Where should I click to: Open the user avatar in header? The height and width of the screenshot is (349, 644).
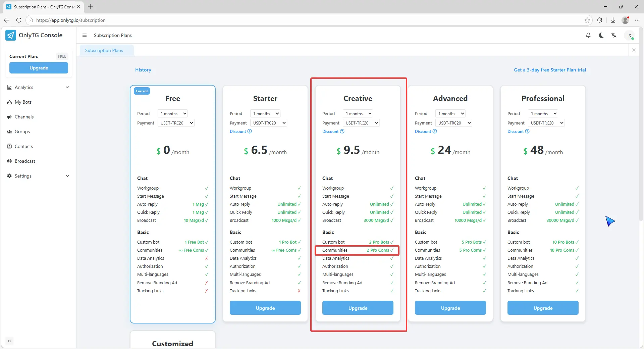click(x=629, y=35)
